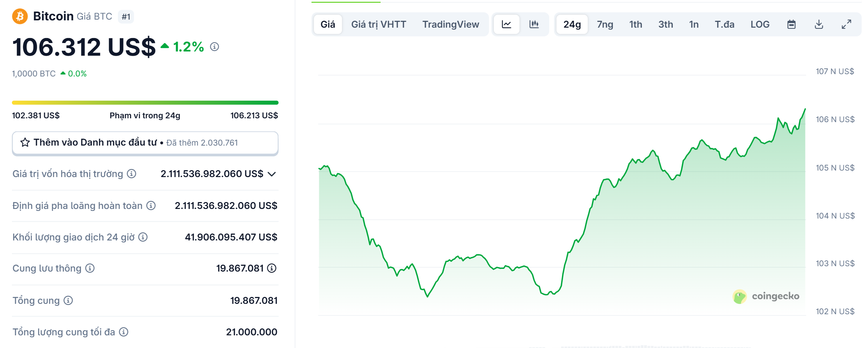Viewport: 868px width, 348px height.
Task: Select 7ng time range
Action: (605, 25)
